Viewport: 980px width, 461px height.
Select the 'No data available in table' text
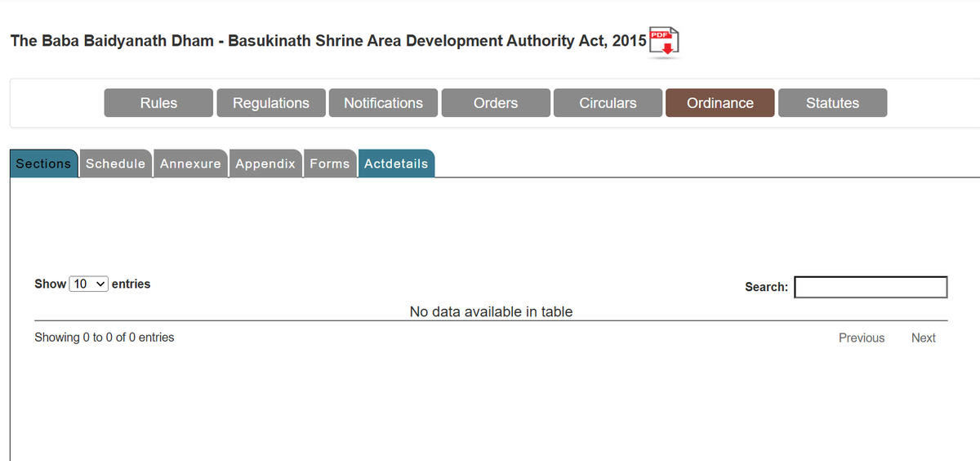(491, 311)
